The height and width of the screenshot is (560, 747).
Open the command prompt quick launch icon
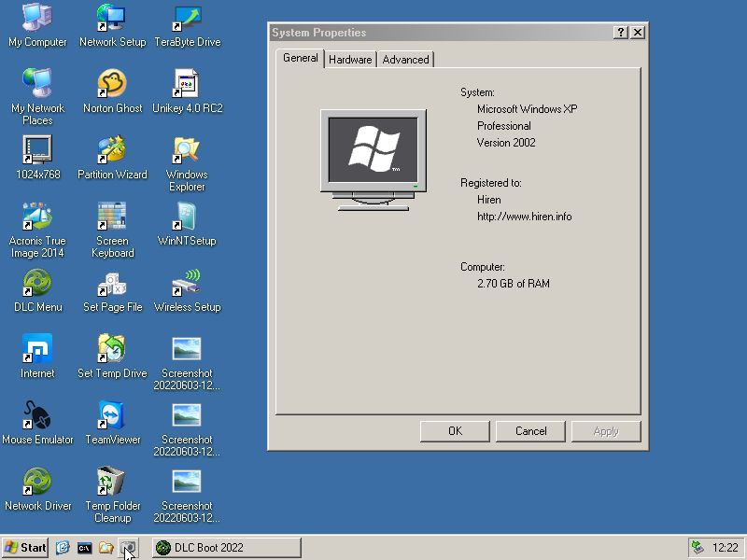tap(84, 548)
